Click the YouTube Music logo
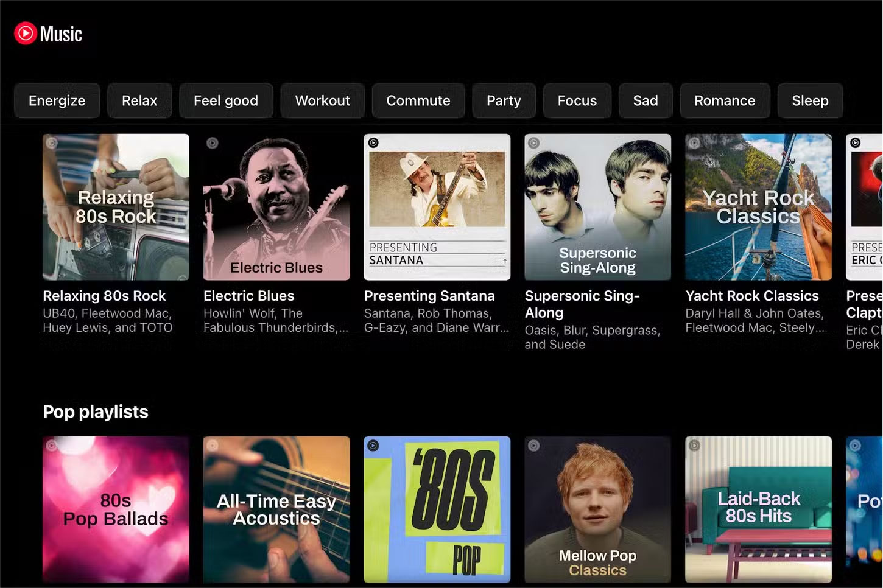This screenshot has width=883, height=588. click(49, 33)
